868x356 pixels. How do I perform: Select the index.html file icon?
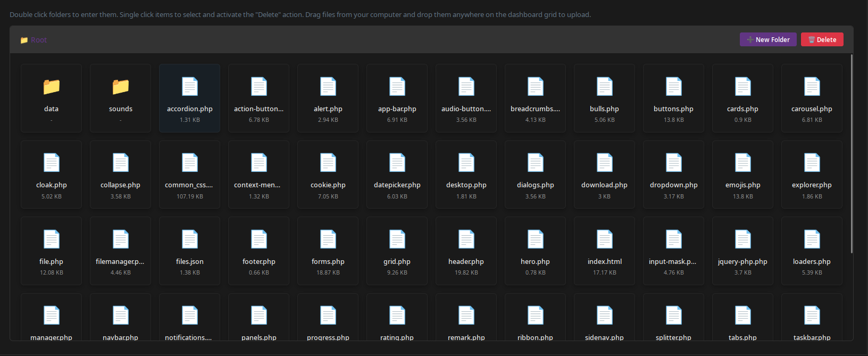(x=605, y=239)
